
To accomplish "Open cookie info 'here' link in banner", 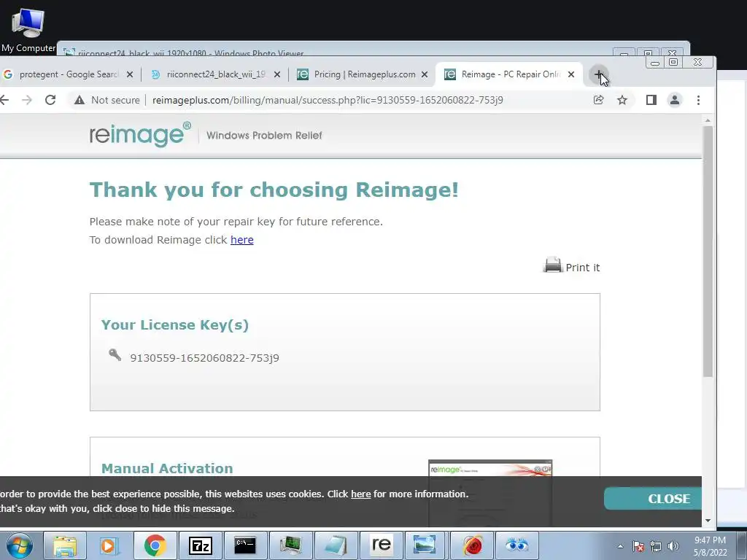I will [x=360, y=494].
